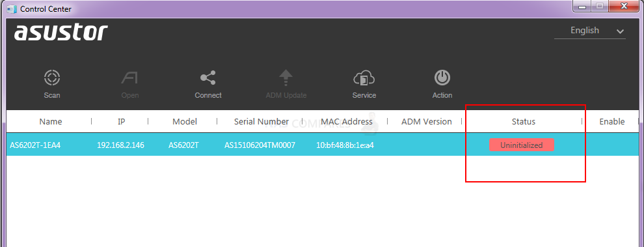This screenshot has height=247, width=644.
Task: Click the Uninitialized status button
Action: (522, 145)
